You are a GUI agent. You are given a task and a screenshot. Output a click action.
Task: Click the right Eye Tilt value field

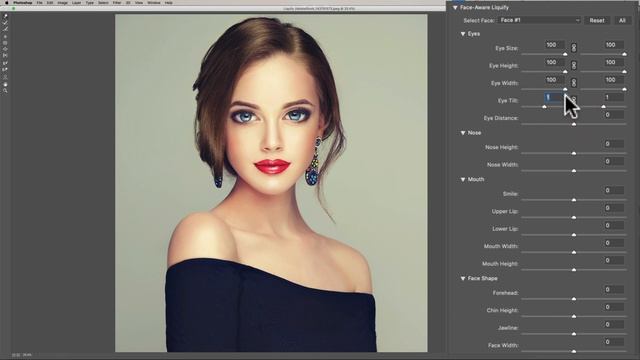(x=613, y=97)
